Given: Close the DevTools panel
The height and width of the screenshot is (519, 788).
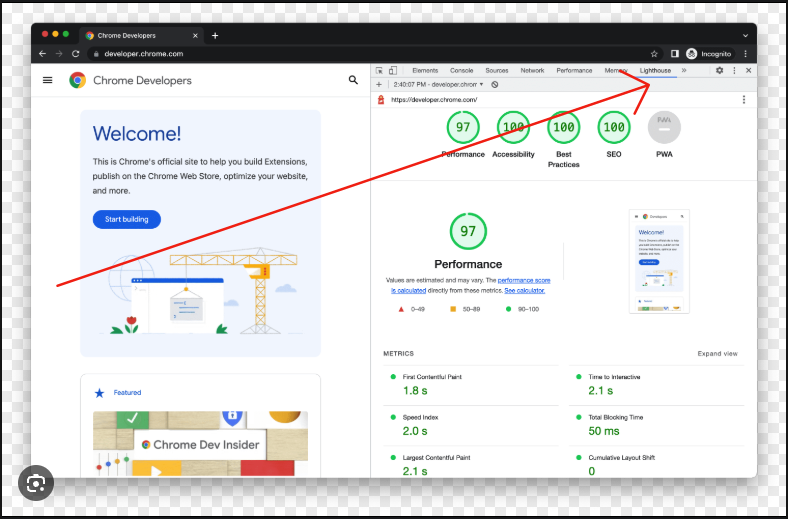Looking at the screenshot, I should [x=749, y=71].
